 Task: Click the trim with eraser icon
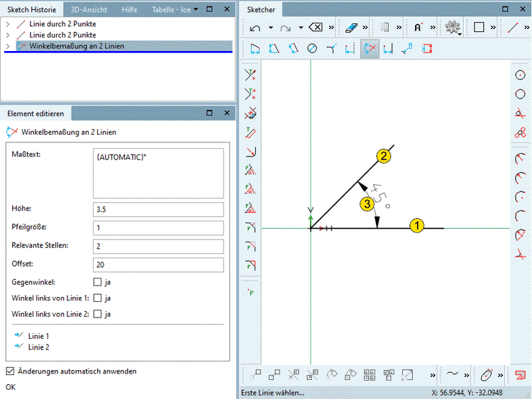coord(250,113)
